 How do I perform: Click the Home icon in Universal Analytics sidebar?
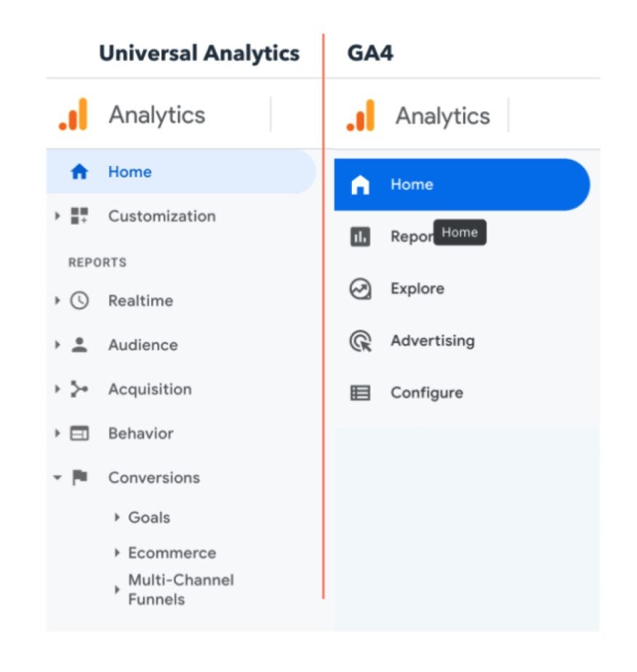tap(80, 172)
